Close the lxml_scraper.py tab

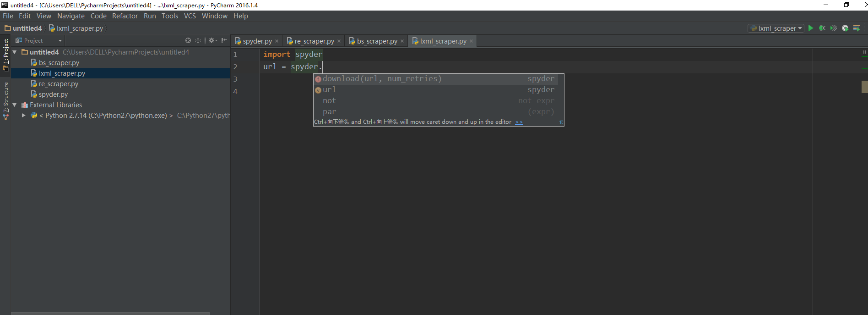(471, 41)
